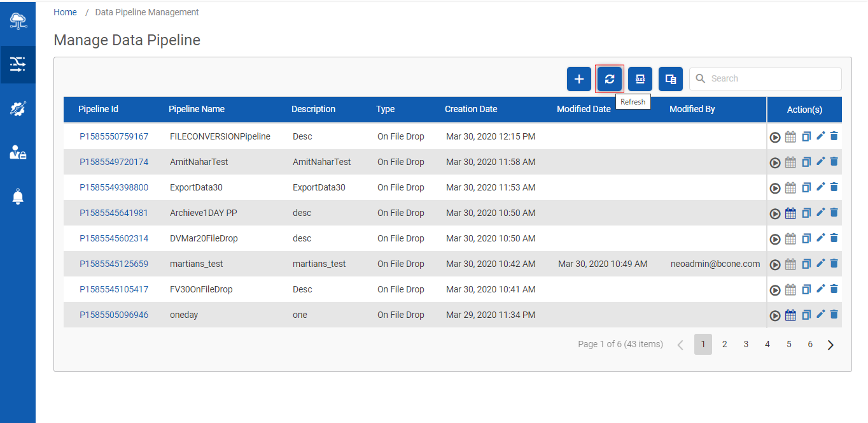Run the martians_test pipeline
This screenshot has width=868, height=423.
(775, 264)
